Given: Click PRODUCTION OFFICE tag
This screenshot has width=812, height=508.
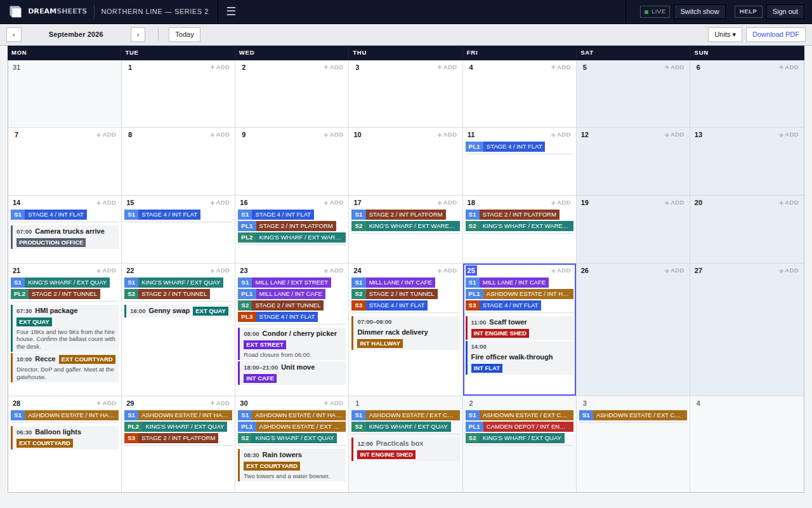Looking at the screenshot, I should click(x=51, y=243).
